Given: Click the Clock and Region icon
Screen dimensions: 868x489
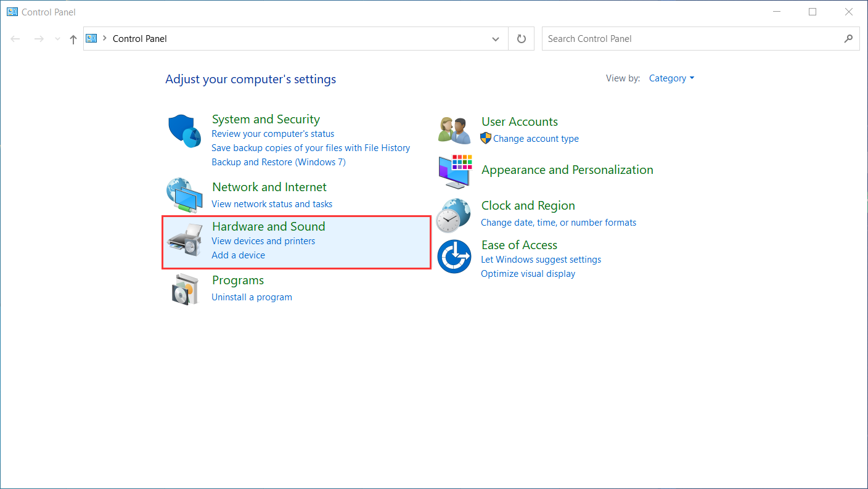Looking at the screenshot, I should [x=454, y=215].
